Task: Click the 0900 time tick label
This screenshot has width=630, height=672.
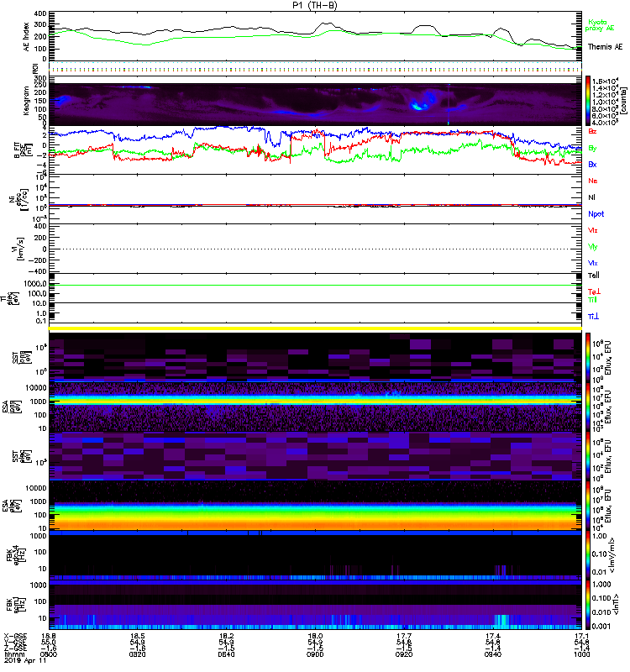Action: [315, 654]
